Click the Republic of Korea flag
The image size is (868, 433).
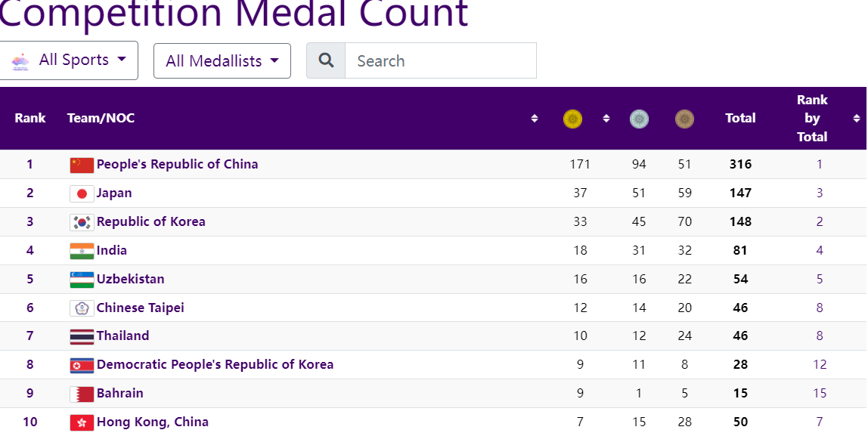(82, 222)
